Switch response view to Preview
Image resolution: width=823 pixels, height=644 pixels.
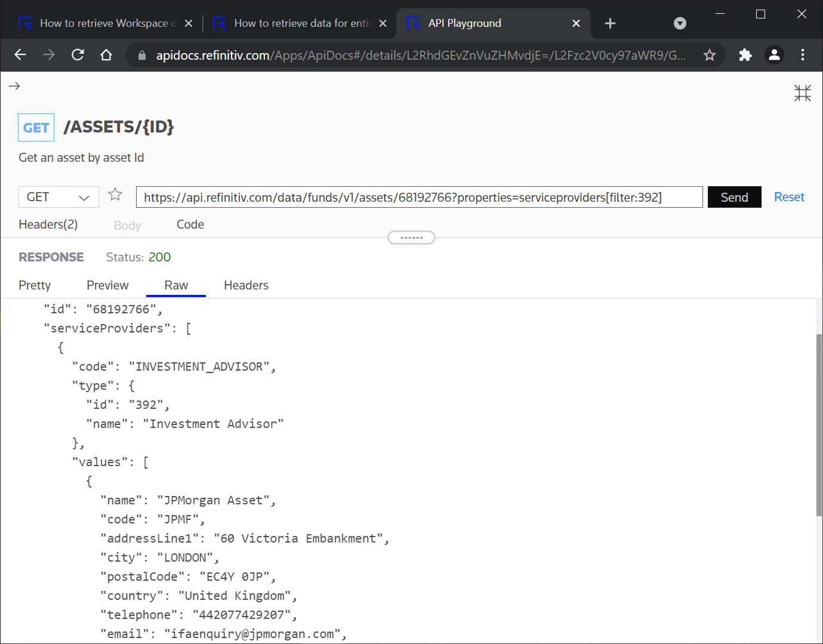(x=107, y=285)
